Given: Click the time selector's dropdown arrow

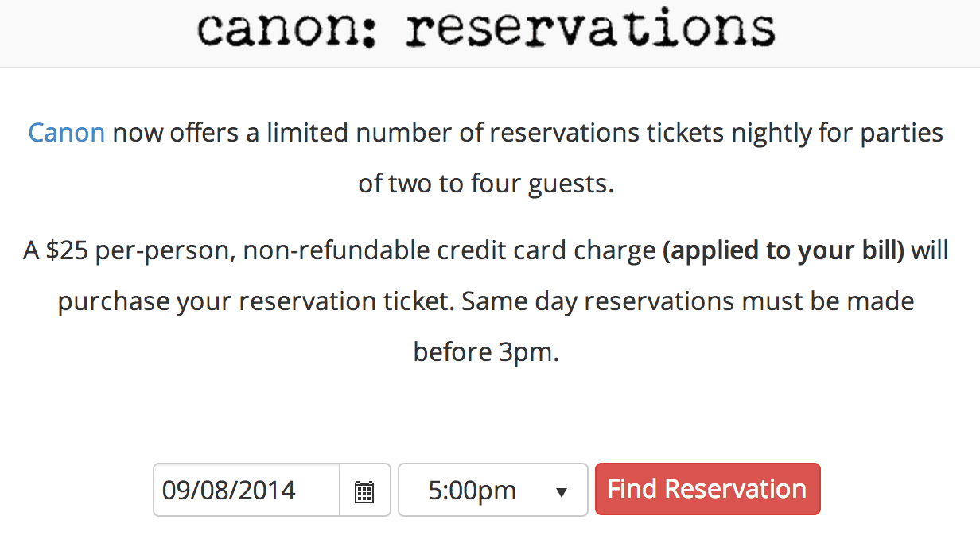Looking at the screenshot, I should coord(562,492).
